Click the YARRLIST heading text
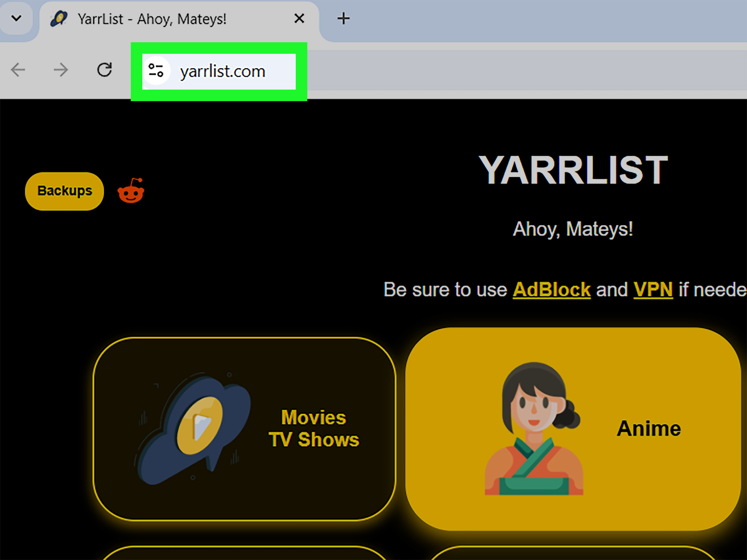747x560 pixels. point(573,170)
